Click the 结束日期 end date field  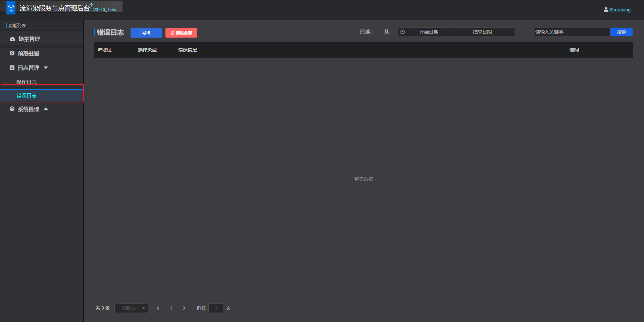[x=482, y=32]
